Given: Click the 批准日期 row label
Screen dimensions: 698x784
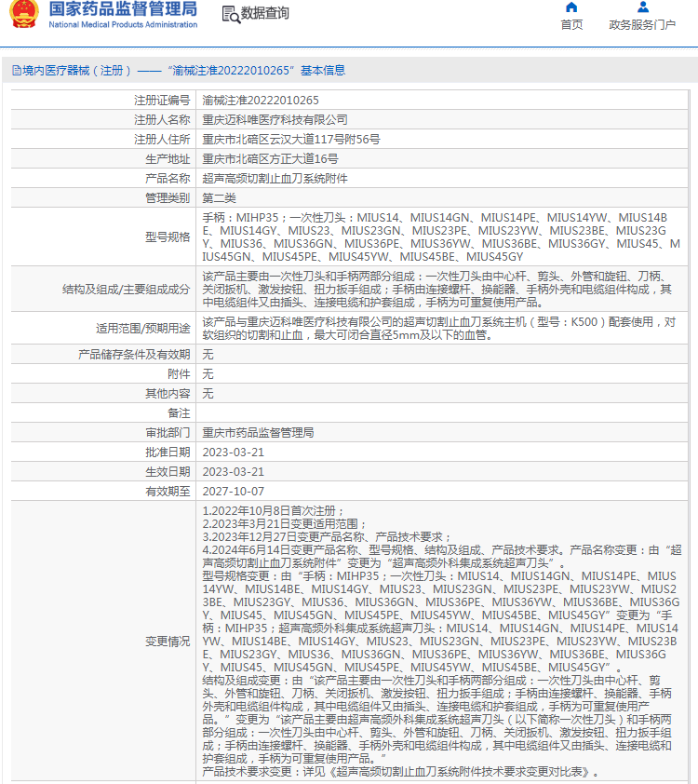Looking at the screenshot, I should tap(168, 452).
